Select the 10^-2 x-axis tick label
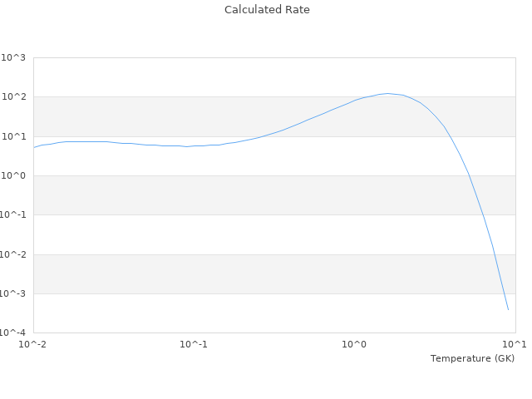The image size is (532, 399). click(x=33, y=344)
